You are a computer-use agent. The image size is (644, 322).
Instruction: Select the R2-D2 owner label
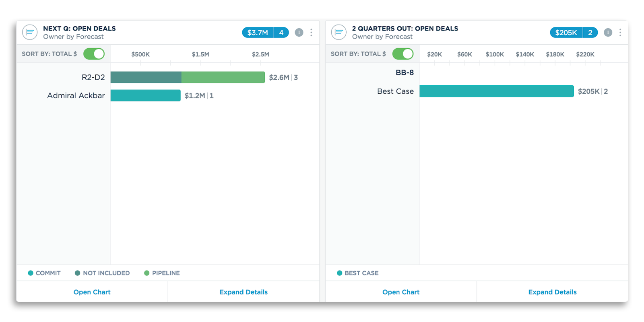pos(93,77)
